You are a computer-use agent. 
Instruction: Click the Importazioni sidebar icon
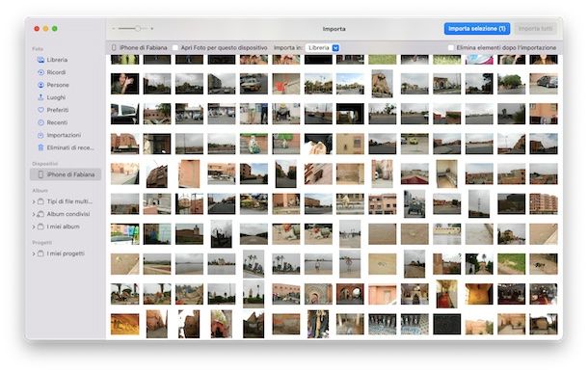click(40, 135)
